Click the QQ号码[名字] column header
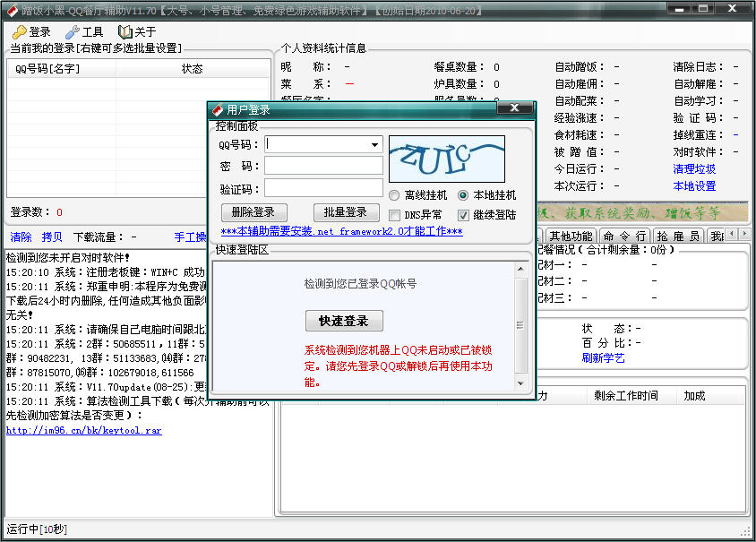756x542 pixels. pos(62,69)
